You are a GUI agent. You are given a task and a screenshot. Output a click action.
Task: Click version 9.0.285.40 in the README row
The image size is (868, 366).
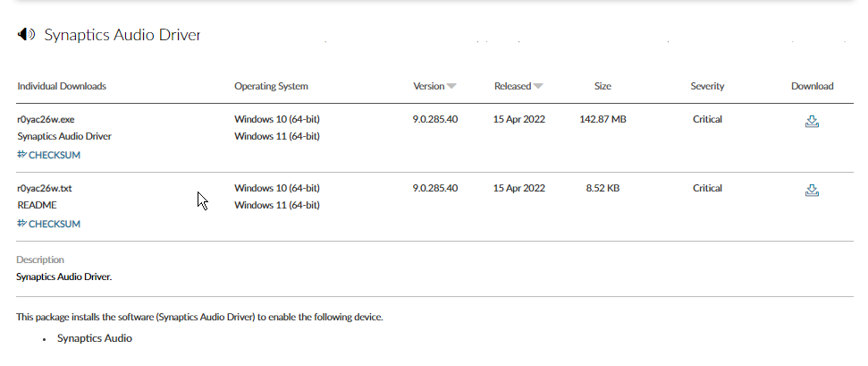(435, 188)
